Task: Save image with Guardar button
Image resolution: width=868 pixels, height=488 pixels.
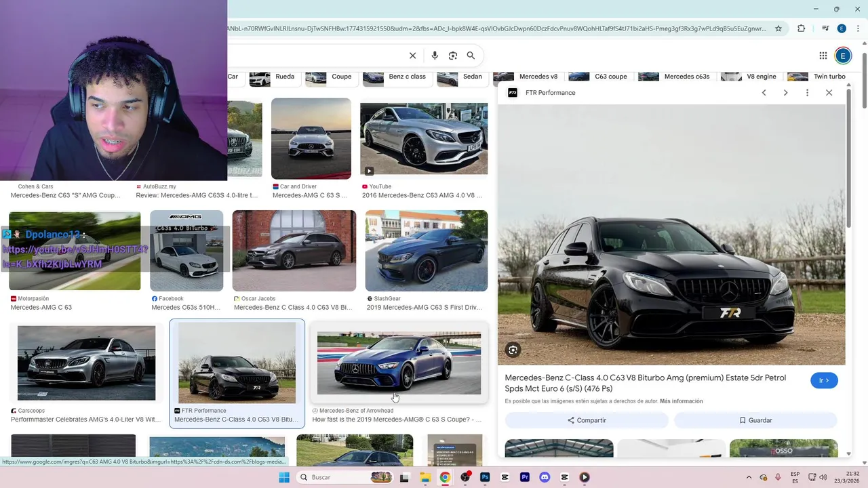Action: [755, 420]
